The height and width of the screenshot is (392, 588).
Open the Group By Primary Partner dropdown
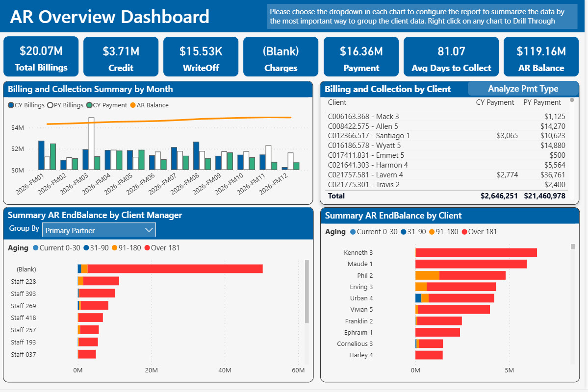[x=99, y=230]
